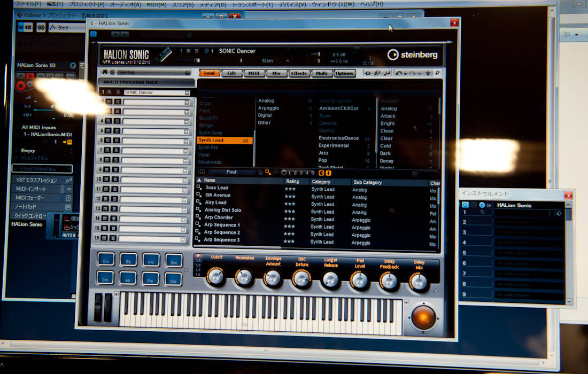Open the SONIC Dancer program dropdown in slot 1
Viewport: 588px width, 374px height.
(187, 92)
